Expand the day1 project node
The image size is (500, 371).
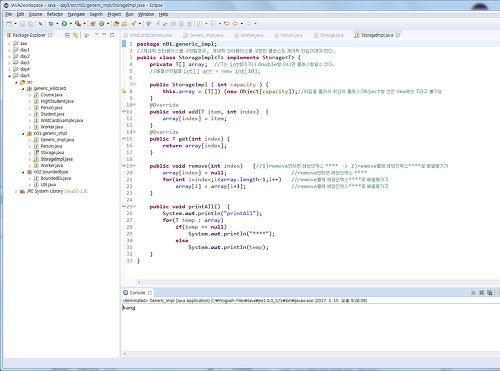pos(9,50)
